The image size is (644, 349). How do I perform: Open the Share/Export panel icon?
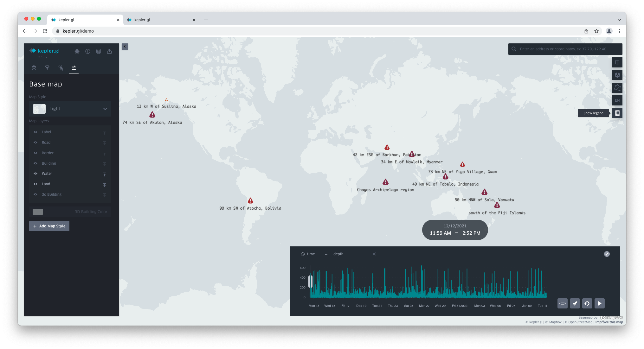[109, 51]
